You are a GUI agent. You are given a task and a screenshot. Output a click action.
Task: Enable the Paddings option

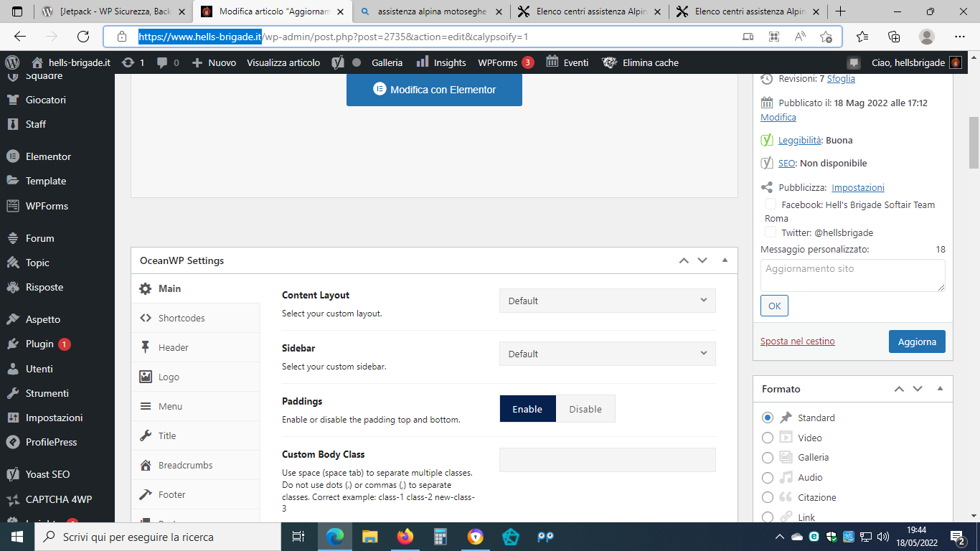point(527,409)
